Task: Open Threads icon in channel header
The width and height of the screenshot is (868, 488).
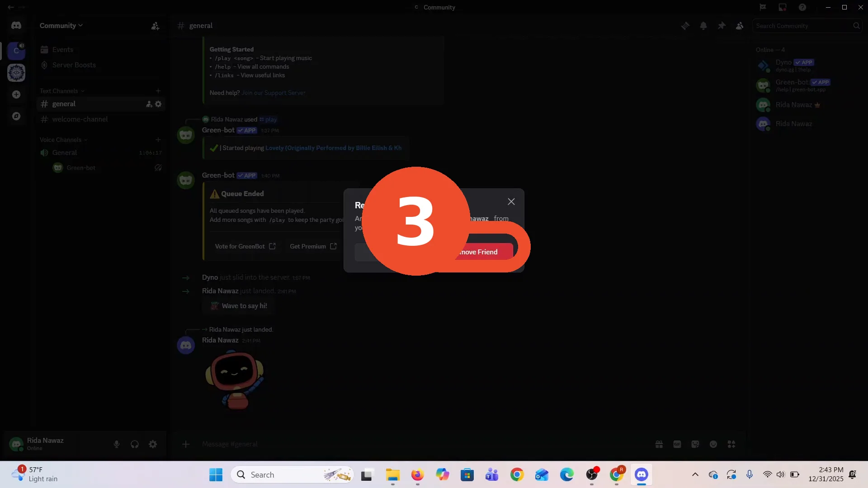Action: [x=685, y=26]
